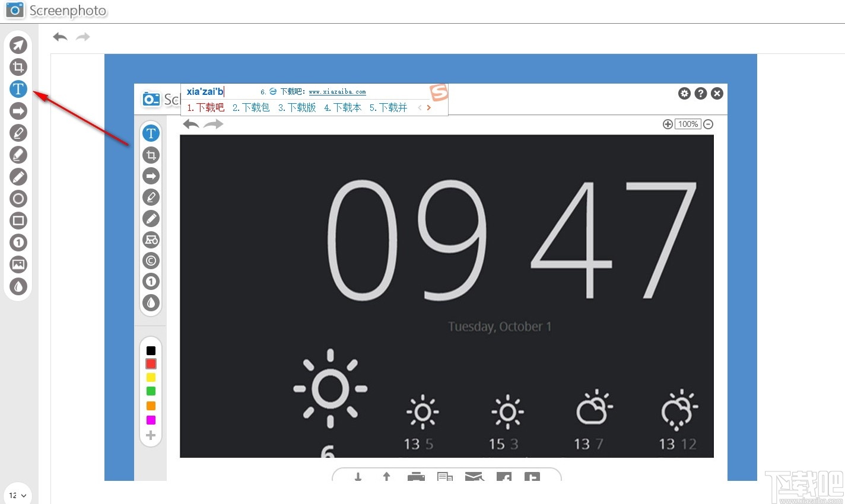Select the Rectangle shape tool in left sidebar

[x=18, y=221]
